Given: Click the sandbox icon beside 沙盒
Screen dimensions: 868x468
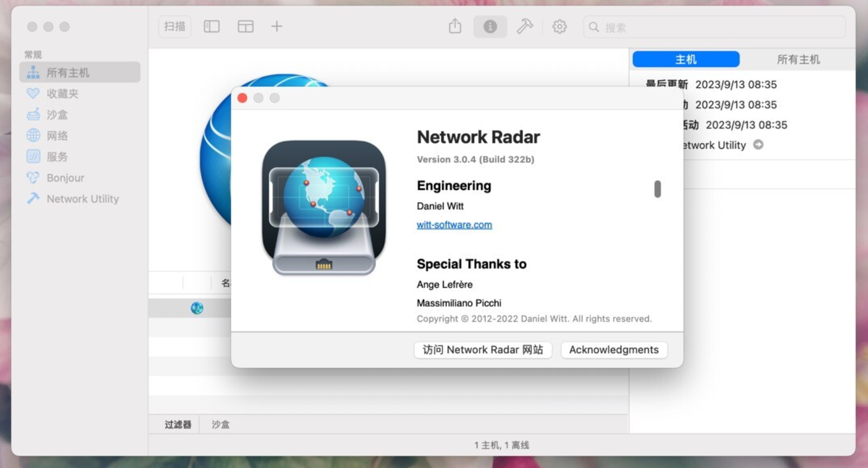Looking at the screenshot, I should click(x=33, y=114).
